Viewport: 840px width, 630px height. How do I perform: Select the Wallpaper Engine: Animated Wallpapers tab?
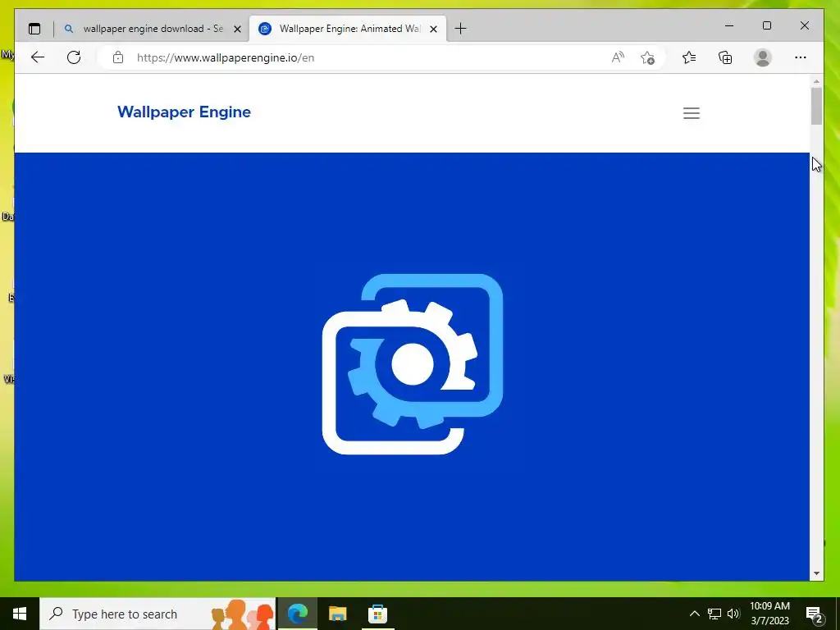click(348, 29)
